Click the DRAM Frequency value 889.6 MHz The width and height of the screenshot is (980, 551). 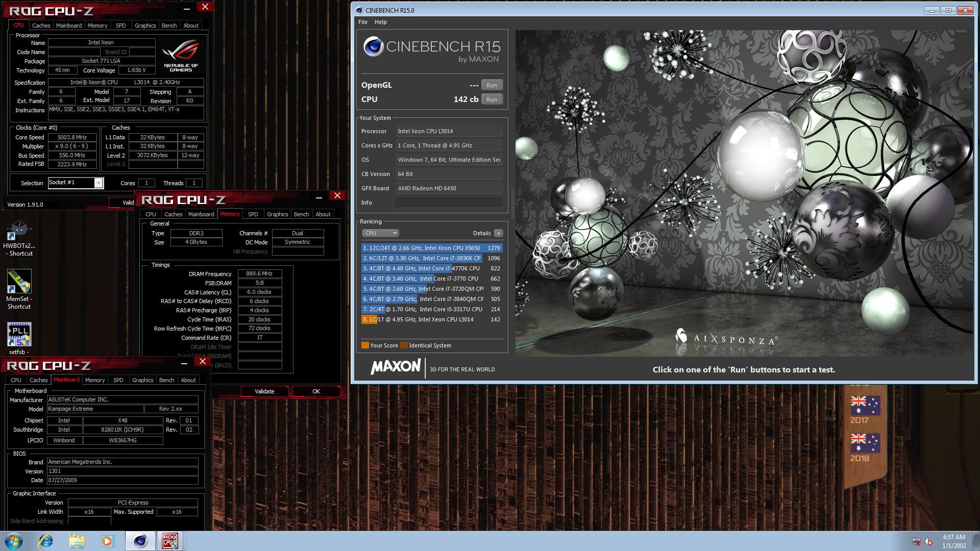[259, 274]
